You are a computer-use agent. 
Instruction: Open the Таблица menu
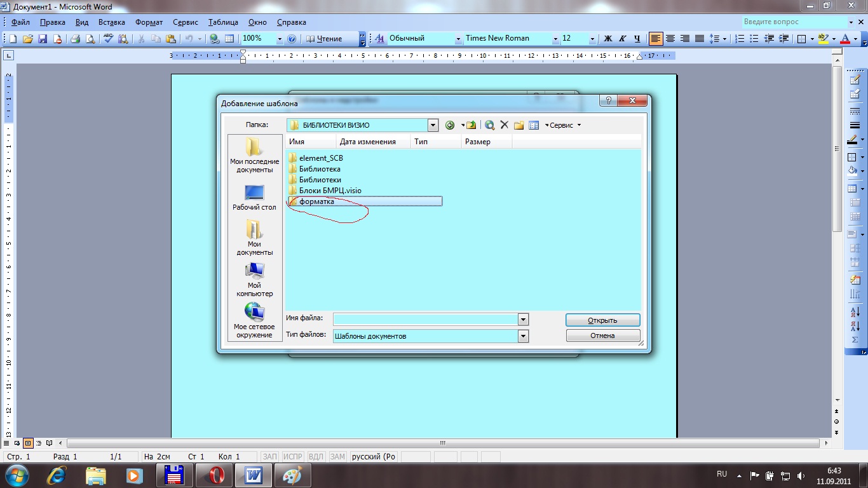point(223,22)
